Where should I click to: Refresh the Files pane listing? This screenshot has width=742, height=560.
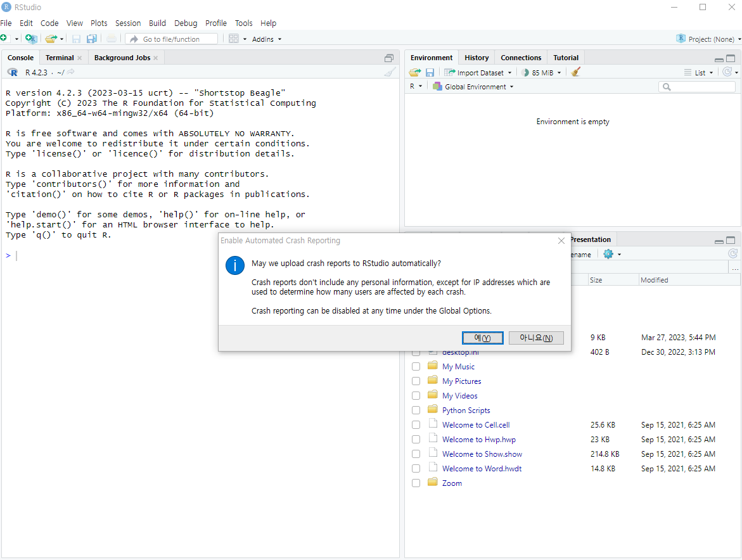click(x=733, y=254)
